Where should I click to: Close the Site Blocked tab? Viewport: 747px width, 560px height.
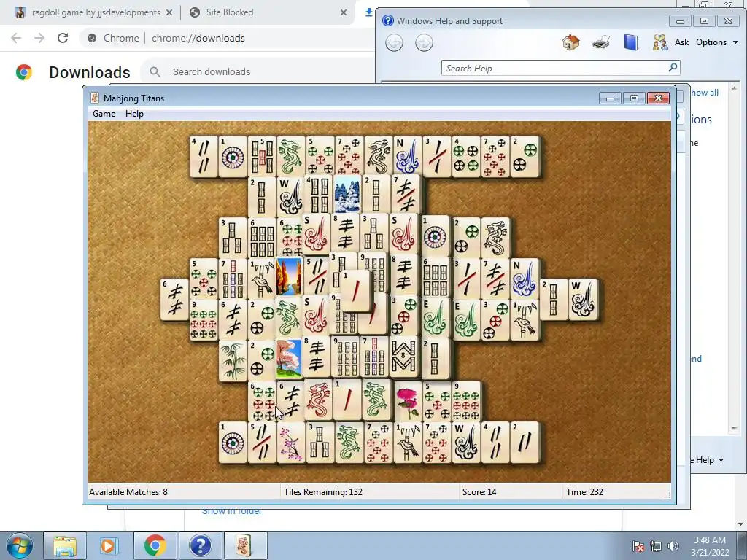(x=344, y=12)
